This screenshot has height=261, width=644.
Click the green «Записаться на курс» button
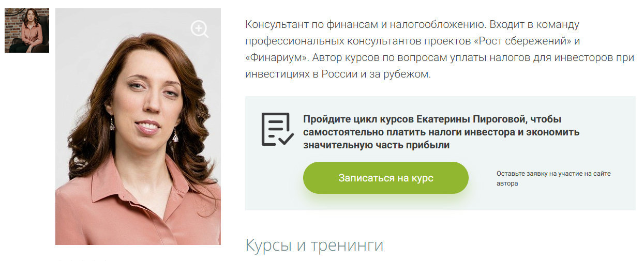386,178
